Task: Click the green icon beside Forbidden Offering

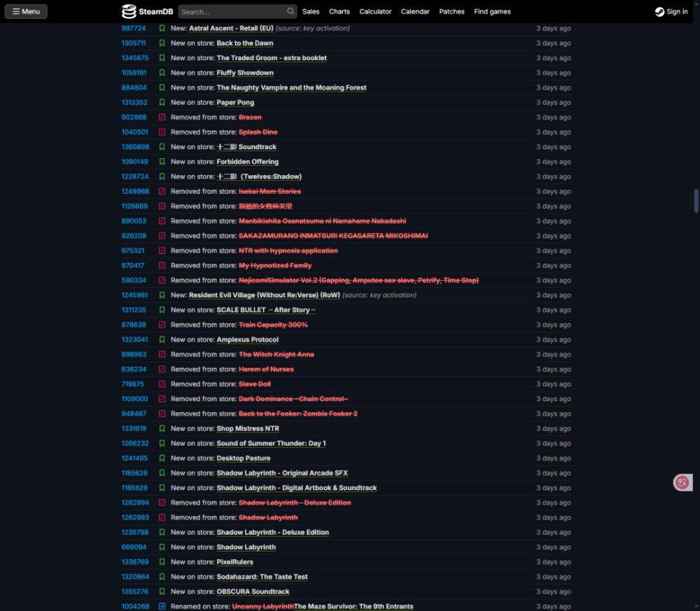Action: pyautogui.click(x=162, y=162)
